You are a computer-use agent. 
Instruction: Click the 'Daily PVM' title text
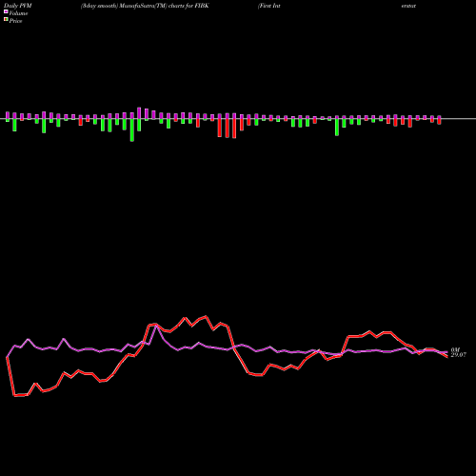[x=18, y=6]
